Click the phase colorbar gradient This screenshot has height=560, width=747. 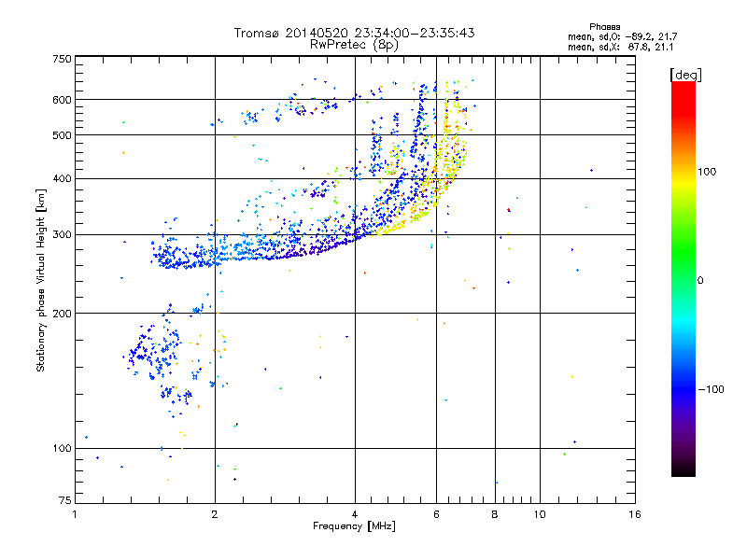pyautogui.click(x=684, y=279)
